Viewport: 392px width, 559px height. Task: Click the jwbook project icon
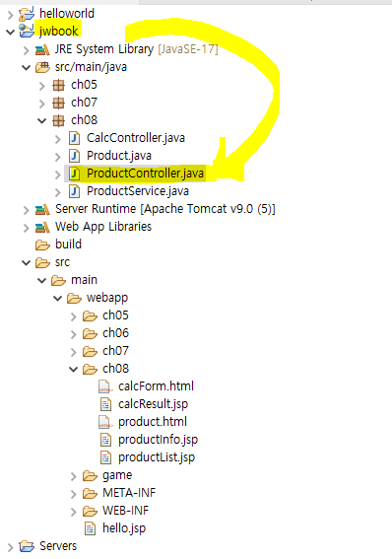point(27,31)
